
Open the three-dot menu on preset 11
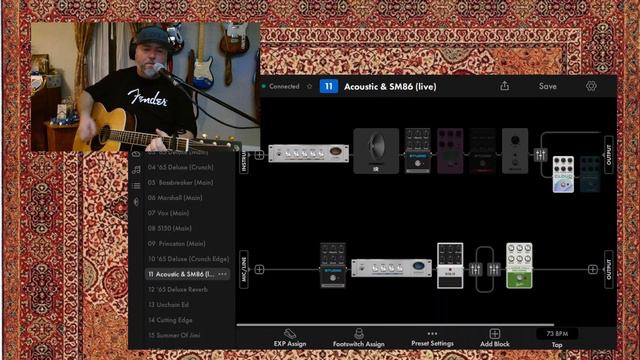click(222, 274)
